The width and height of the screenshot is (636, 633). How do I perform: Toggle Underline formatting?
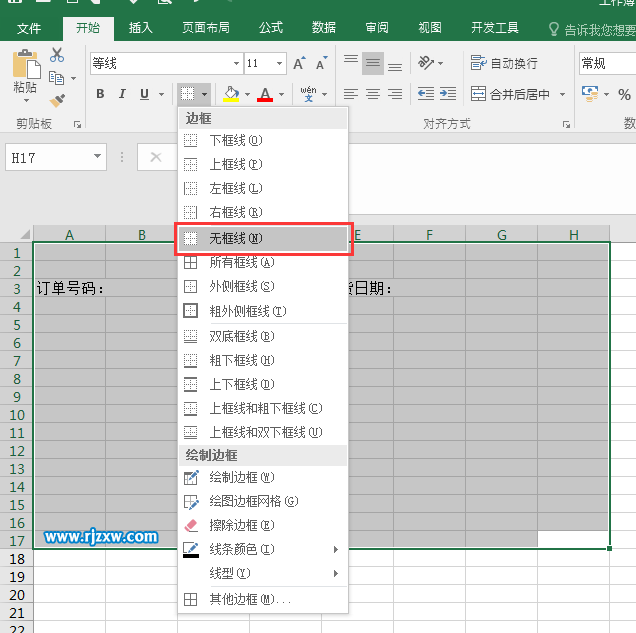tap(144, 94)
